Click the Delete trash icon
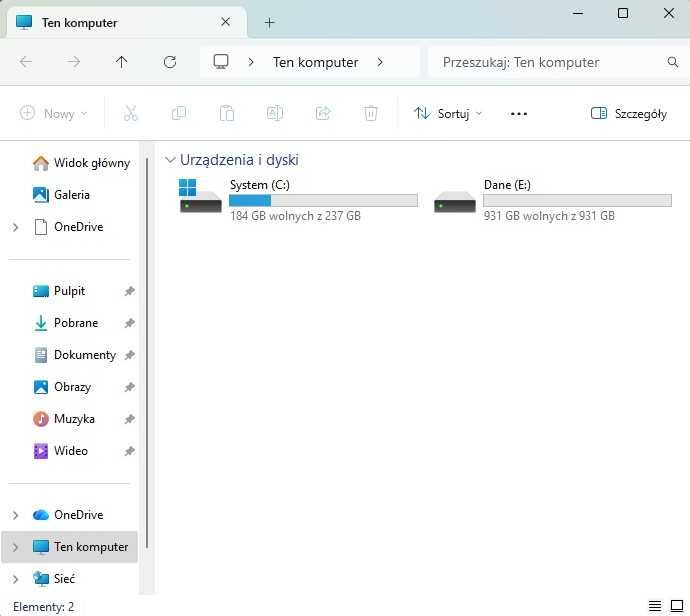Screen dimensions: 690x616 371,114
